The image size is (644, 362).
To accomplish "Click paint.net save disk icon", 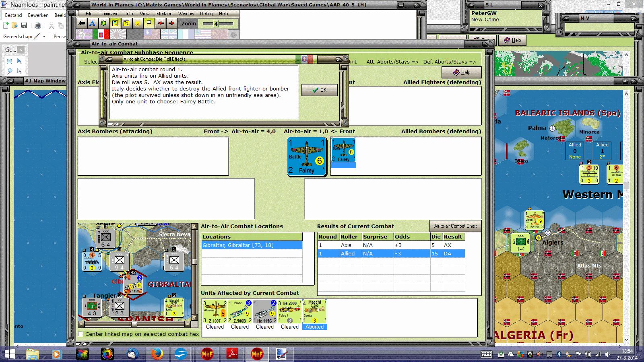I will 24,25.
